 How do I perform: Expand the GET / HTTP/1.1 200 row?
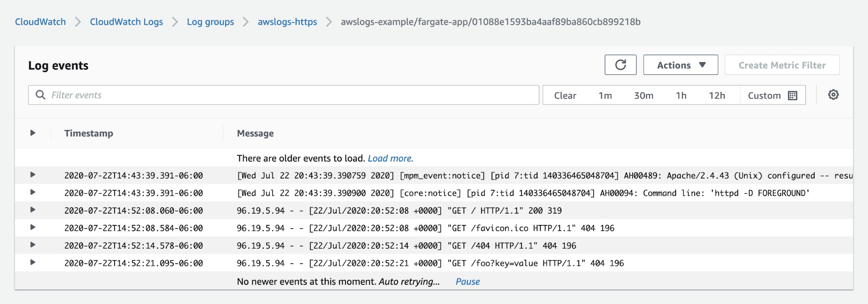click(33, 210)
